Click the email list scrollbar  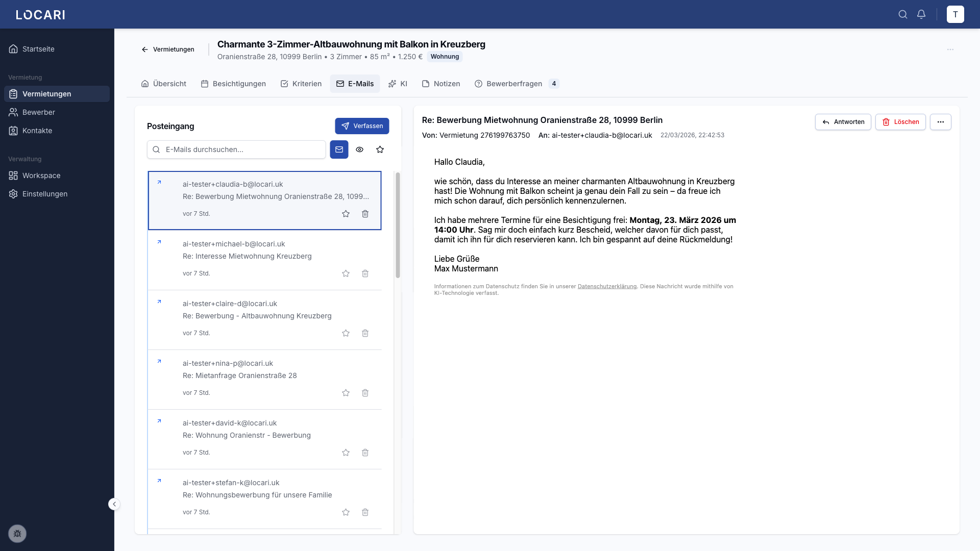pos(398,224)
